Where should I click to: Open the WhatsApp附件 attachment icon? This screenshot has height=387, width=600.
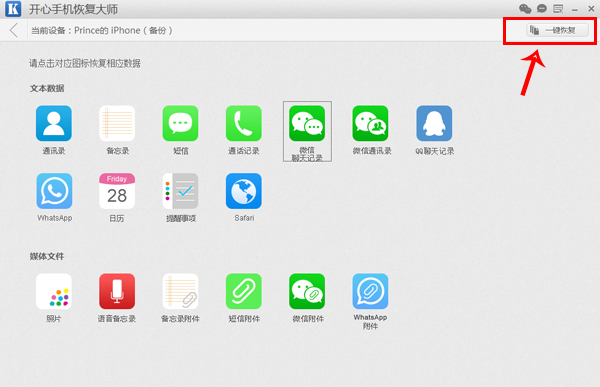(x=370, y=291)
